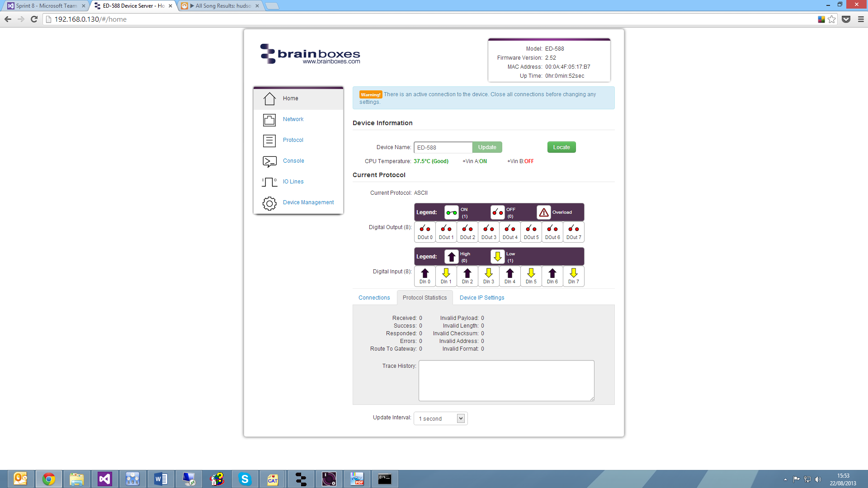Click the Update device name button

coord(487,147)
